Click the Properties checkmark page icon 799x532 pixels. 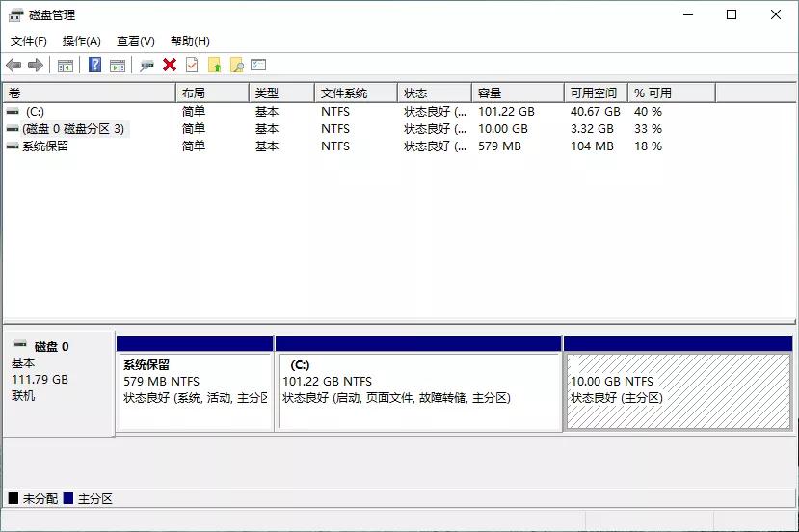pyautogui.click(x=192, y=65)
